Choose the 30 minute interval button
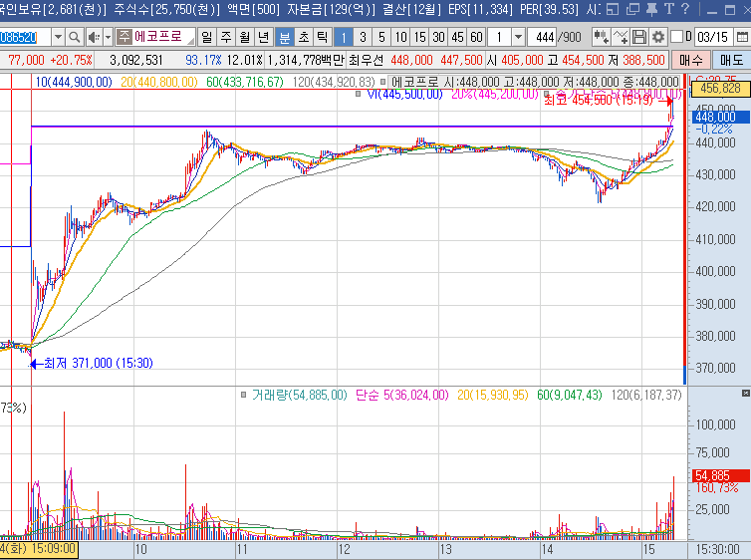The width and height of the screenshot is (751, 560). [438, 37]
